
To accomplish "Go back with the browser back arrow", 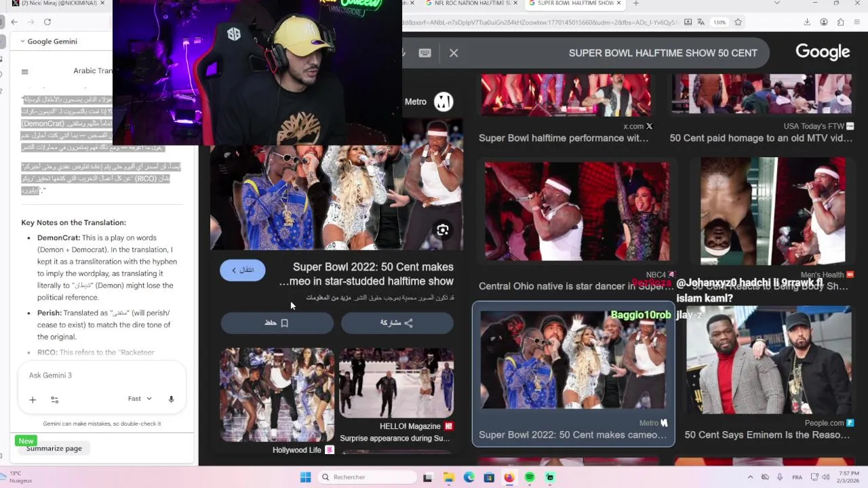I will [x=14, y=22].
